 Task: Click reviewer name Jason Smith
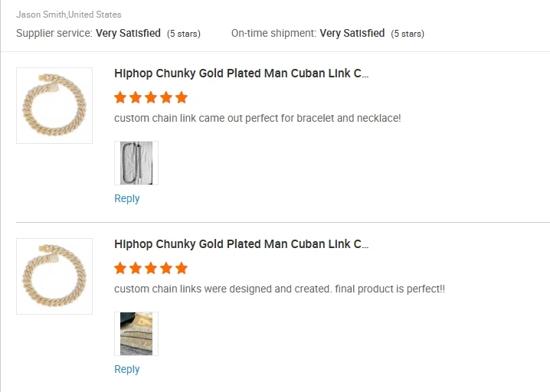(x=41, y=15)
